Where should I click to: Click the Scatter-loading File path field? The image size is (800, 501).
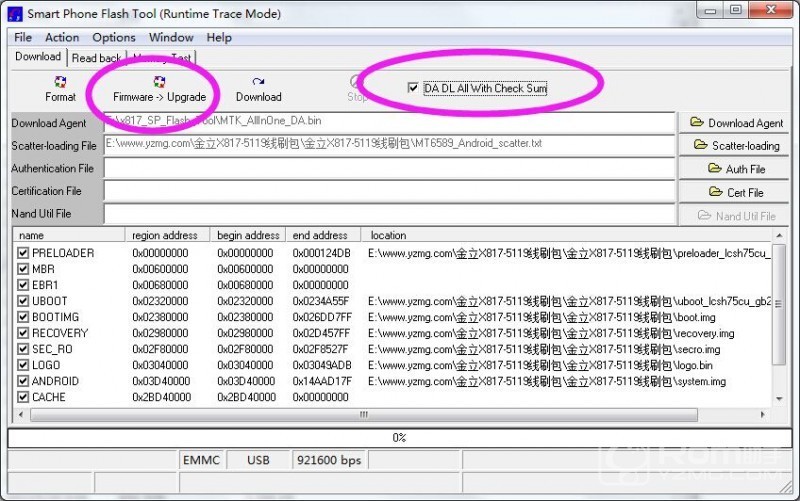389,145
